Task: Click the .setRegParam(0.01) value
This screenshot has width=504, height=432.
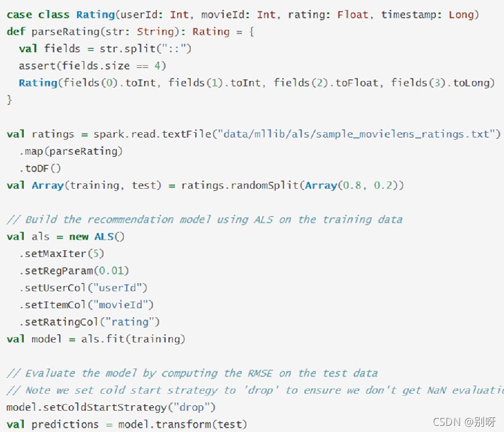Action: 74,271
